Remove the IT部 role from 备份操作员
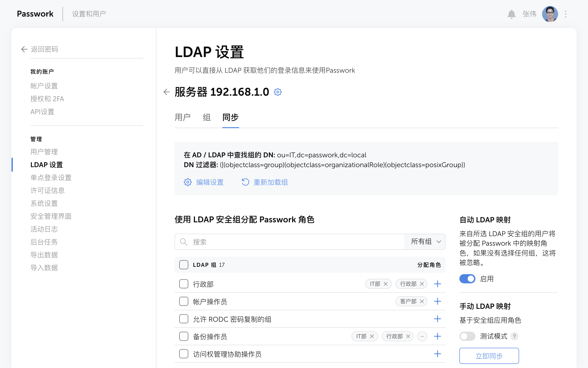This screenshot has width=588, height=368. tap(372, 336)
